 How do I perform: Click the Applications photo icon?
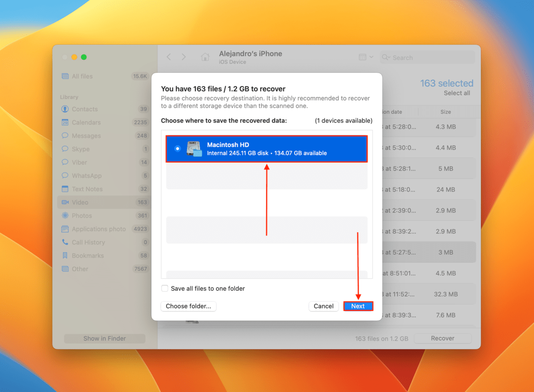(65, 229)
